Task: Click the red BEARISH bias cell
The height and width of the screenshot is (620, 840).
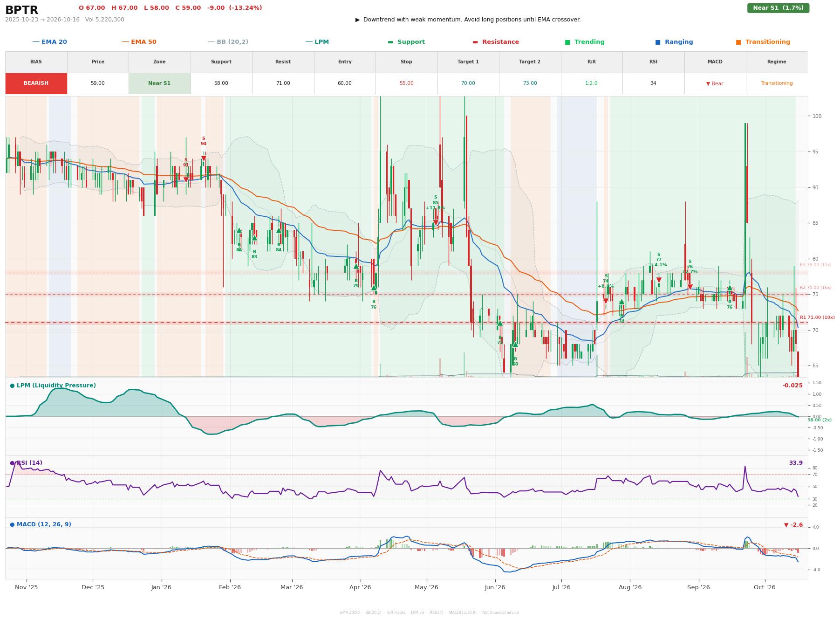Action: pyautogui.click(x=36, y=83)
